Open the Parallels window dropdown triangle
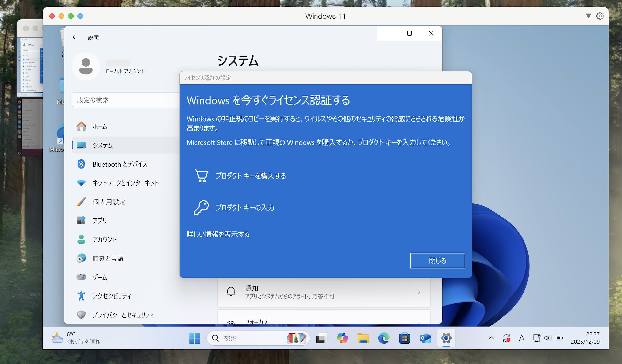The image size is (622, 364). 588,16
